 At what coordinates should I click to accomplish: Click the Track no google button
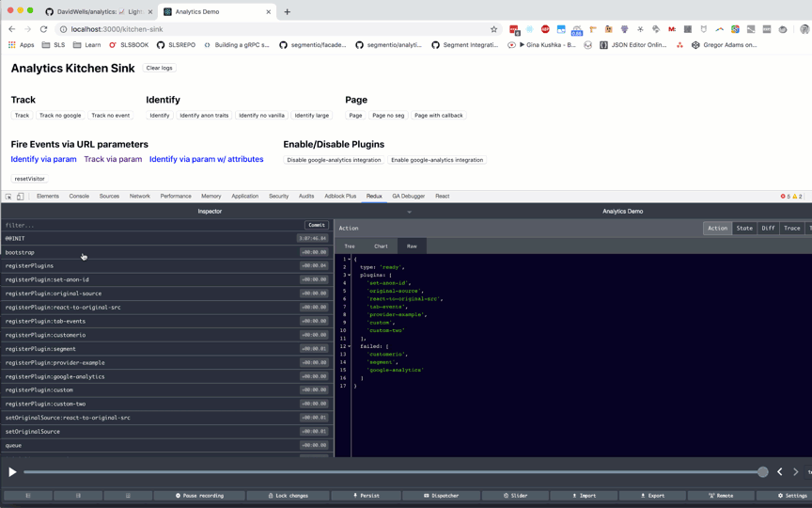click(x=60, y=116)
